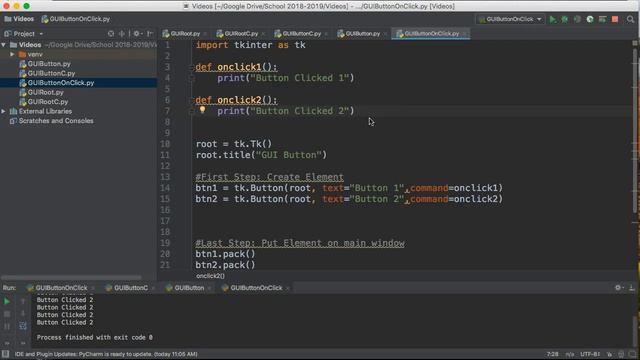The image size is (640, 360).
Task: Stop the process with the red square
Action: (615, 19)
